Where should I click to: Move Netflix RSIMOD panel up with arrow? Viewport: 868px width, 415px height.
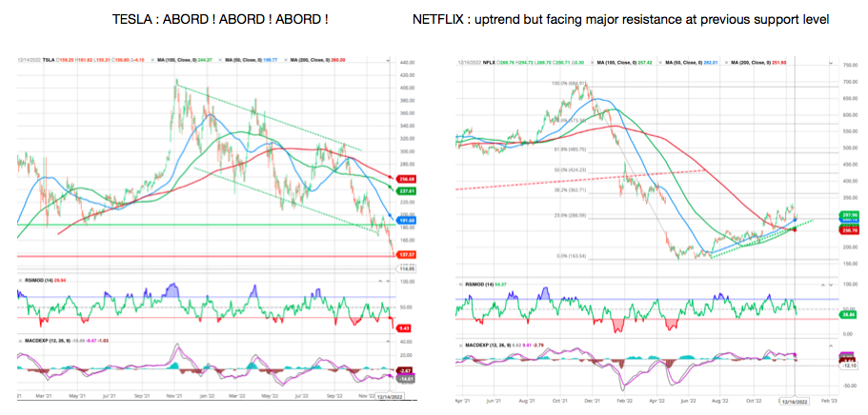(823, 285)
